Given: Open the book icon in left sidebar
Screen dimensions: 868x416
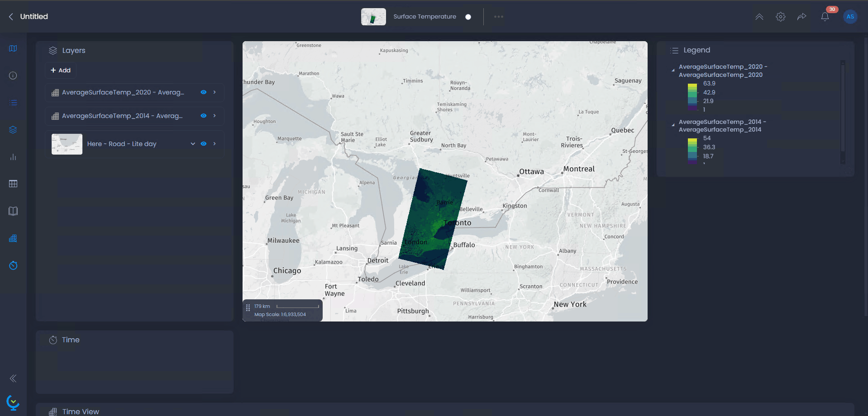Looking at the screenshot, I should [x=13, y=211].
